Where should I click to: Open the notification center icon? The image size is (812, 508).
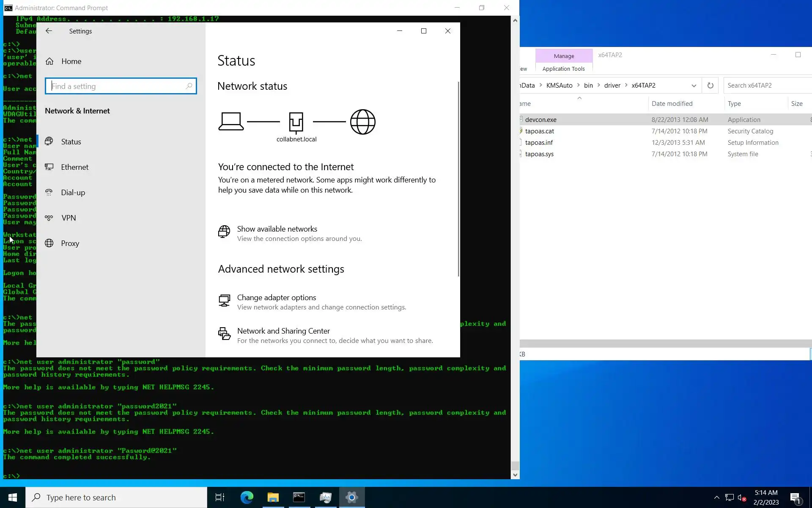click(795, 497)
